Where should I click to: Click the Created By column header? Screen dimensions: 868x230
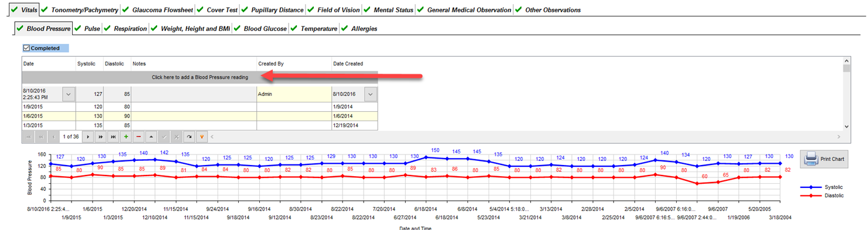tap(294, 63)
